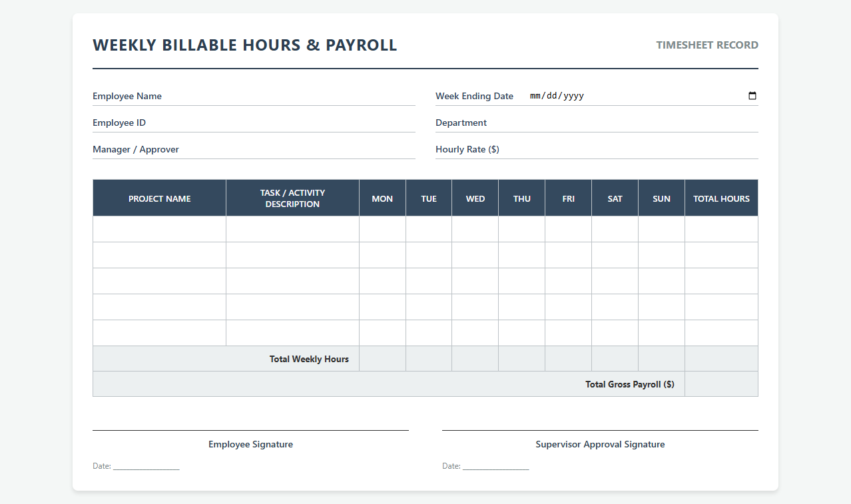Image resolution: width=851 pixels, height=504 pixels.
Task: Select fifth row Task description cell
Action: pyautogui.click(x=293, y=333)
